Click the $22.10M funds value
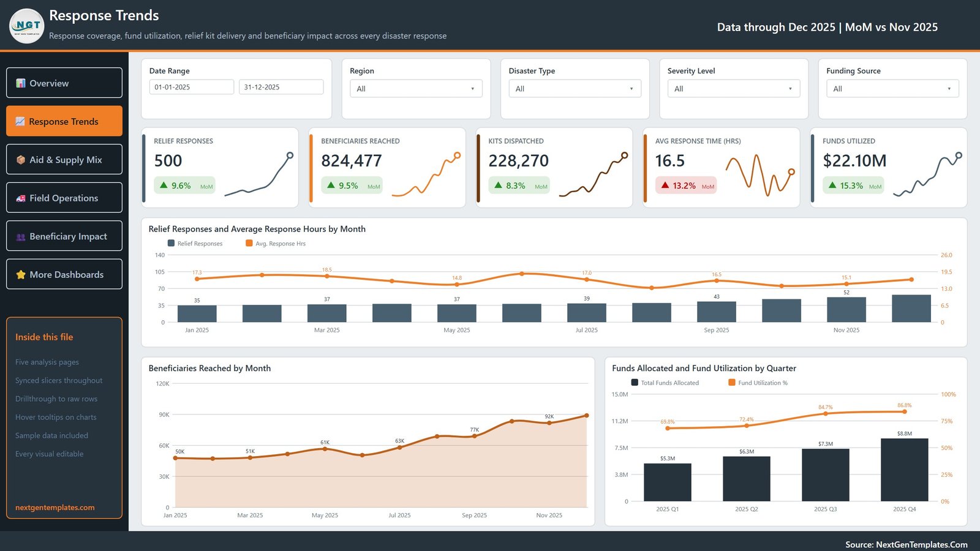This screenshot has height=551, width=980. (855, 161)
